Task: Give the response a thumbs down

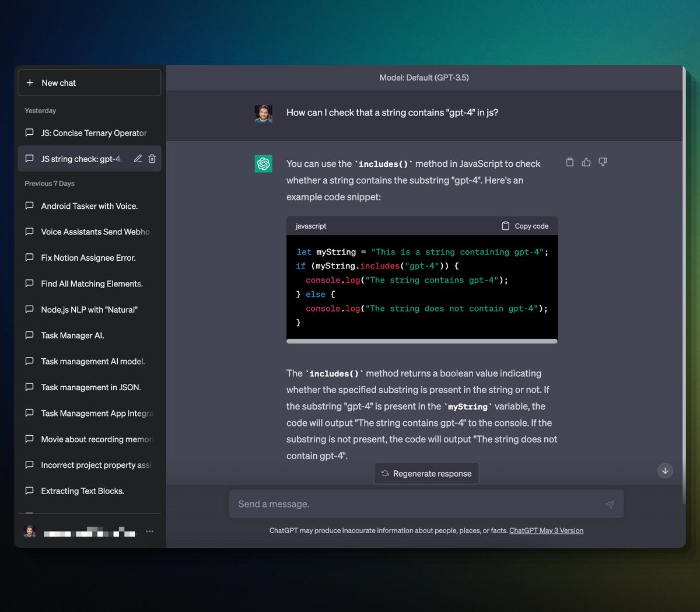Action: coord(603,162)
